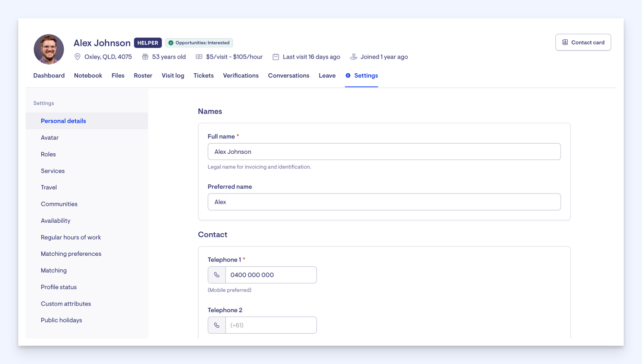642x364 pixels.
Task: View the Visit log tab
Action: tap(173, 76)
